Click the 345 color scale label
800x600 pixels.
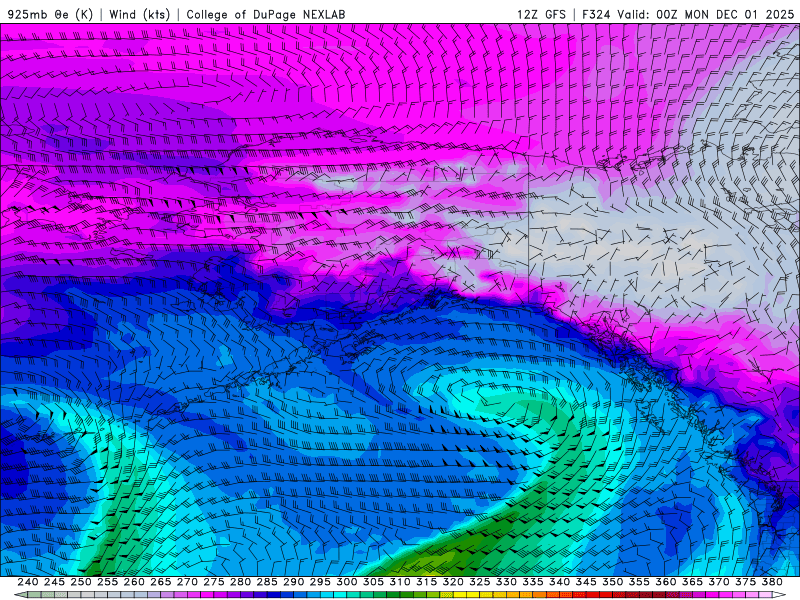(586, 582)
